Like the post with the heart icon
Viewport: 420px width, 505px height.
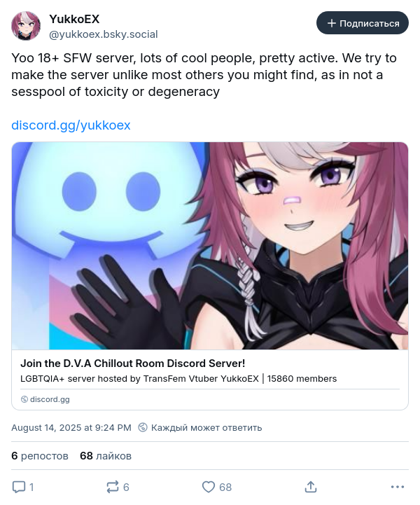pos(208,487)
